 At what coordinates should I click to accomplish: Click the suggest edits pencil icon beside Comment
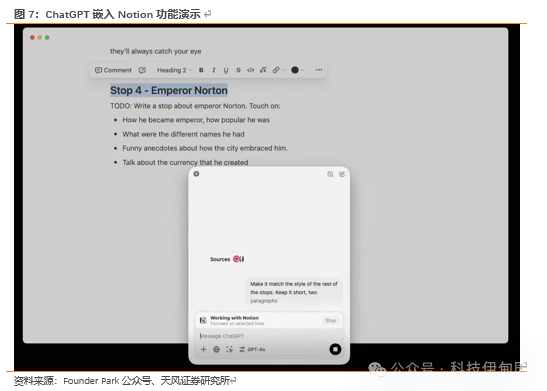(x=142, y=70)
